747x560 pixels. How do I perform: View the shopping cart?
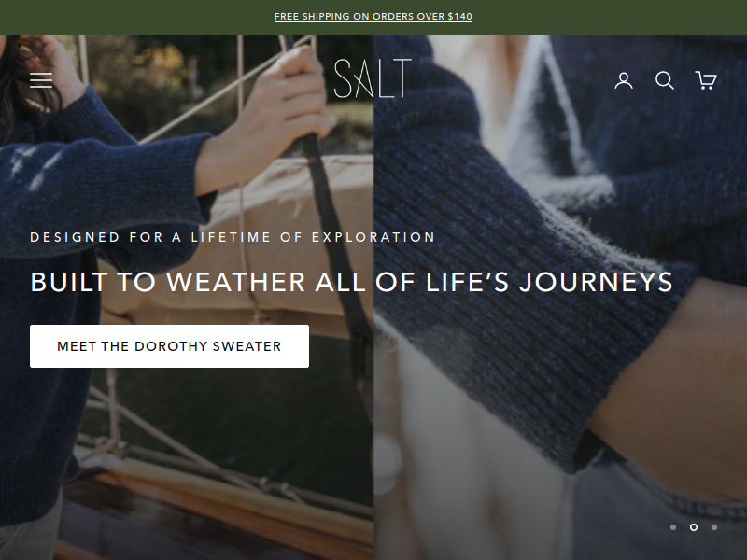point(706,80)
